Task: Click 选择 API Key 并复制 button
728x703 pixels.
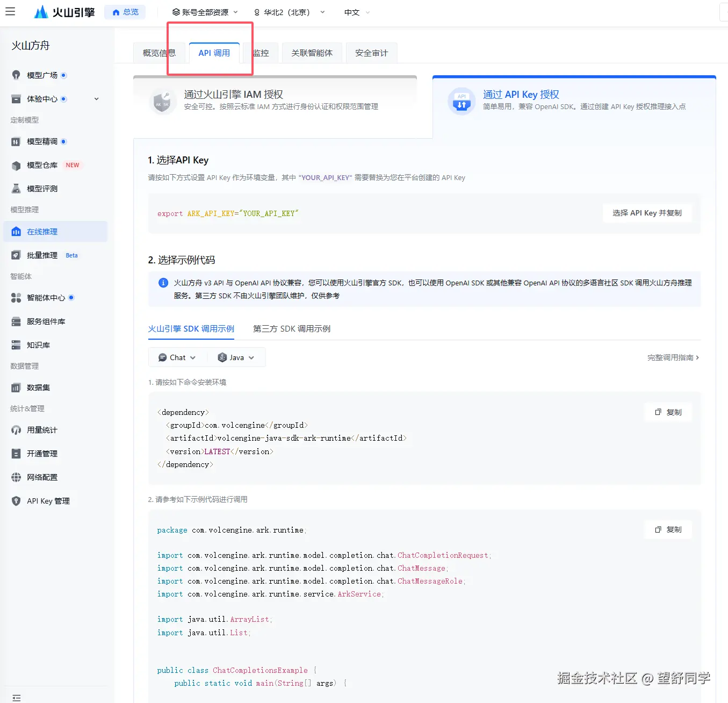Action: coord(647,213)
